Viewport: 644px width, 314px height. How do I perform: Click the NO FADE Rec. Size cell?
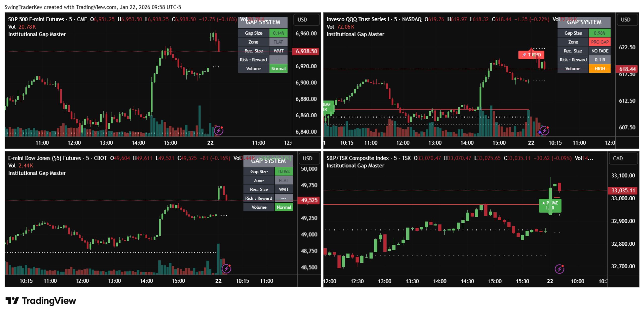click(600, 51)
